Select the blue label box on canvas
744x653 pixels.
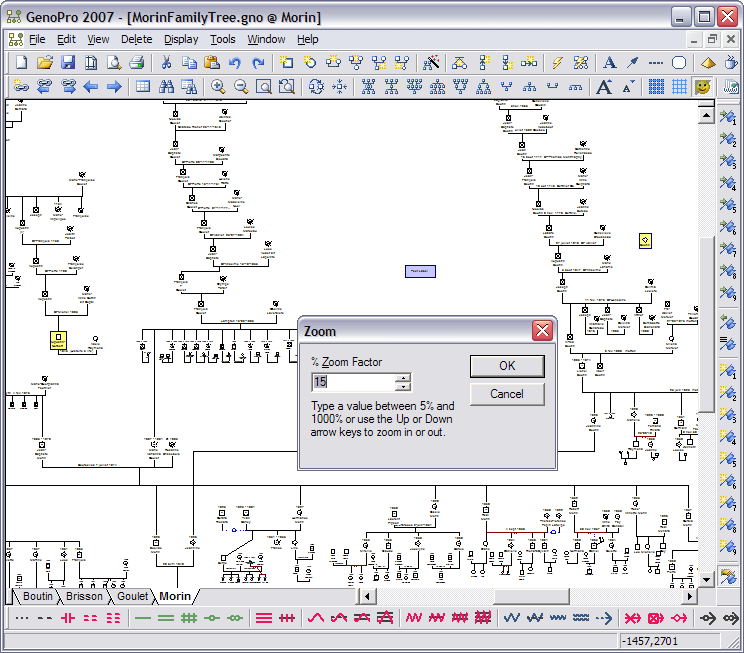[420, 271]
